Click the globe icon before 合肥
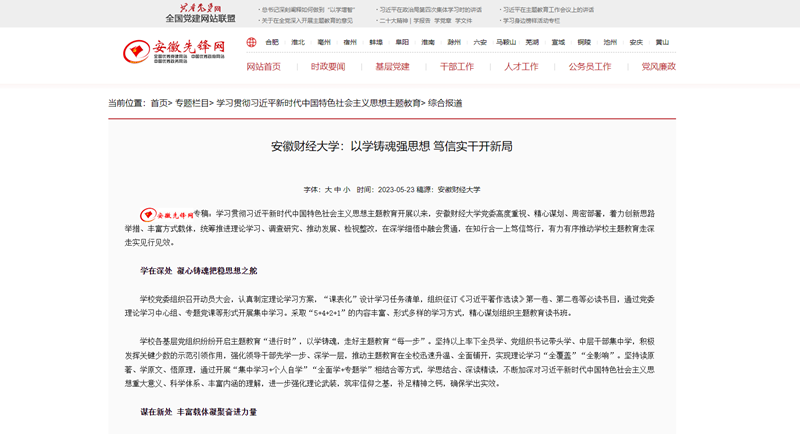 pos(253,43)
